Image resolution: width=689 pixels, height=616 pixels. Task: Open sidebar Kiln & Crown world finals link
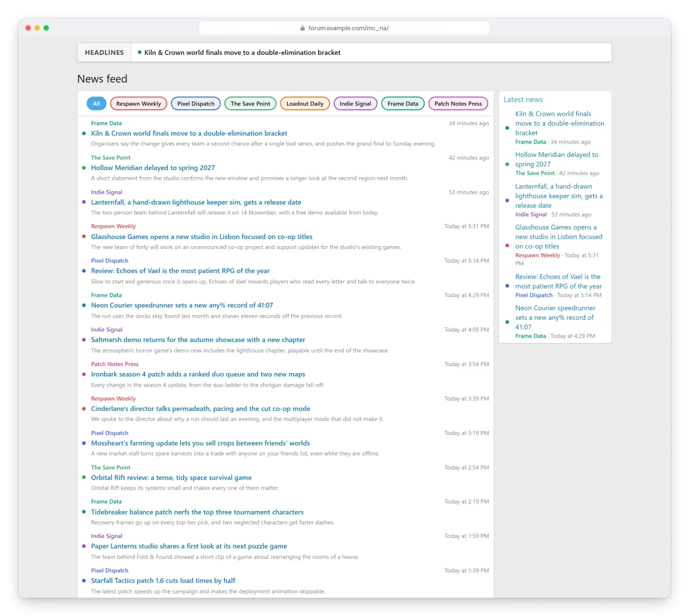[x=560, y=123]
